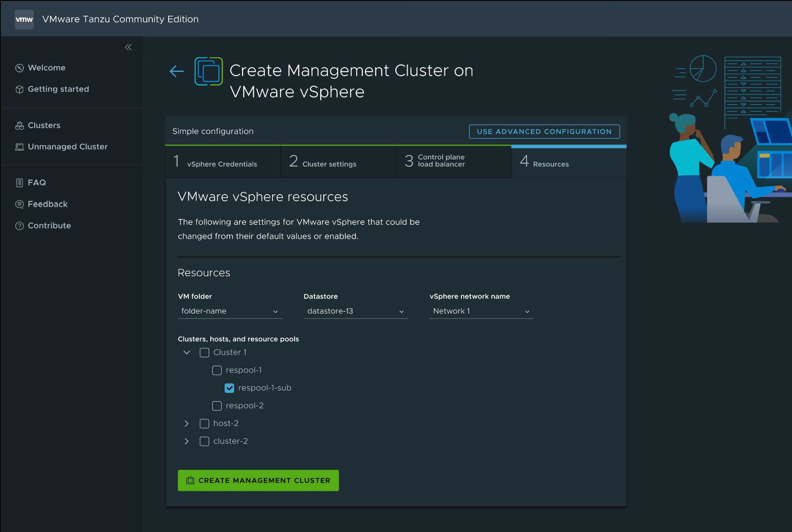Click the Unmanaged Cluster laptop icon
Viewport: 792px width, 532px height.
point(19,147)
